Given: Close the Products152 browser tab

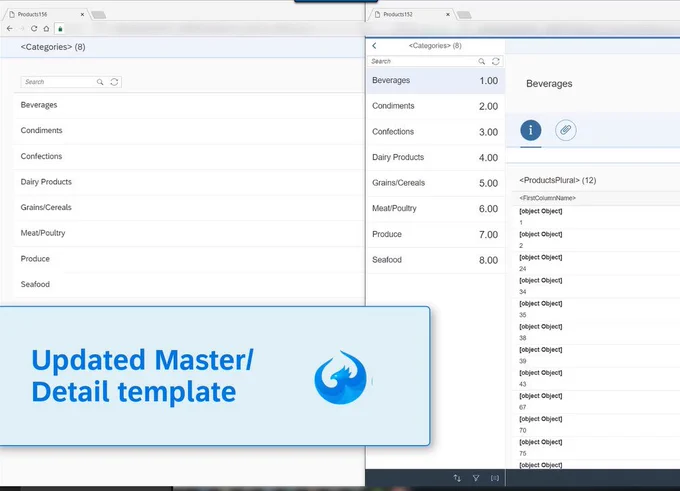Looking at the screenshot, I should click(448, 14).
